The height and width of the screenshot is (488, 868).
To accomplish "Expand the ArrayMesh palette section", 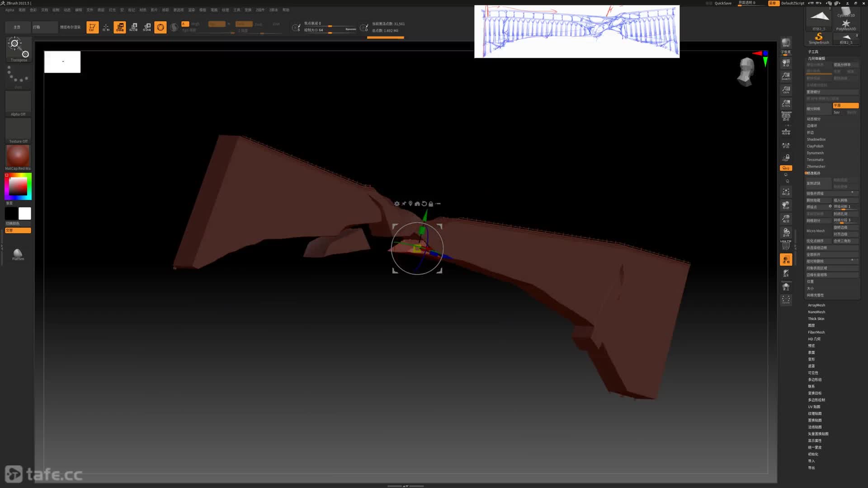I will [816, 305].
